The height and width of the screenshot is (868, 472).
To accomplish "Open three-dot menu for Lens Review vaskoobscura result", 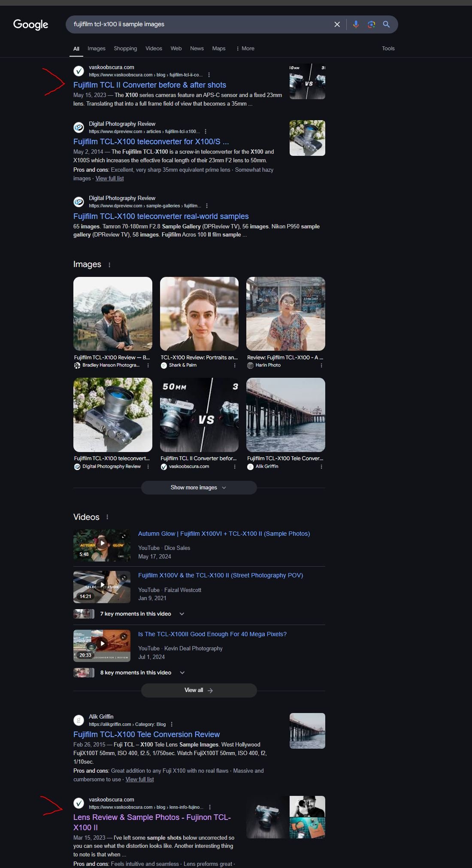I will pos(210,807).
